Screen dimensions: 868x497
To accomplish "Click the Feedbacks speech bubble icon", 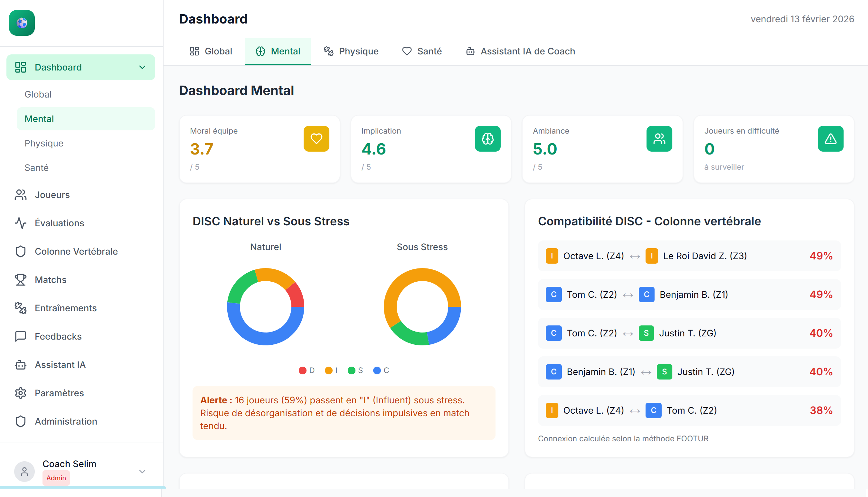I will 21,336.
